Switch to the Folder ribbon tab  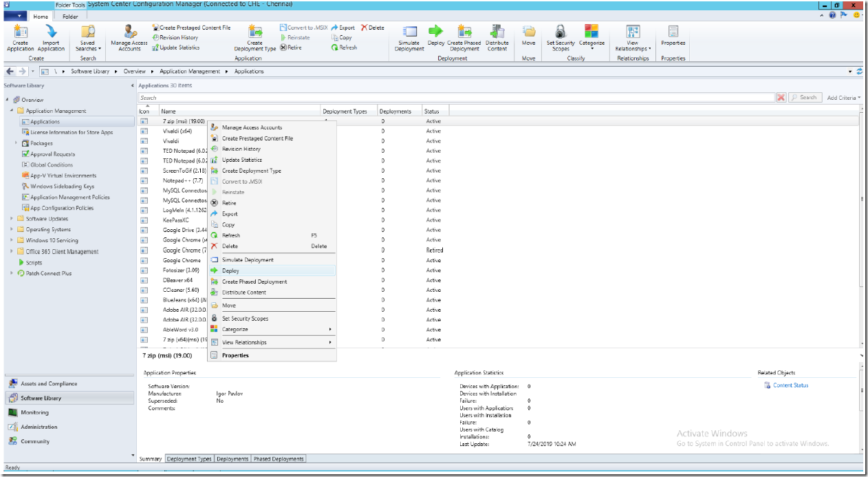[x=71, y=17]
